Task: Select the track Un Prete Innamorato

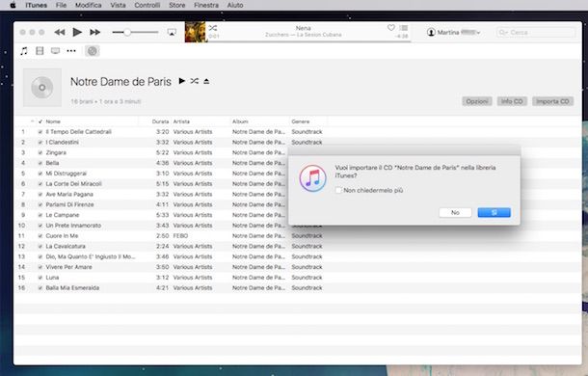Action: tap(73, 226)
